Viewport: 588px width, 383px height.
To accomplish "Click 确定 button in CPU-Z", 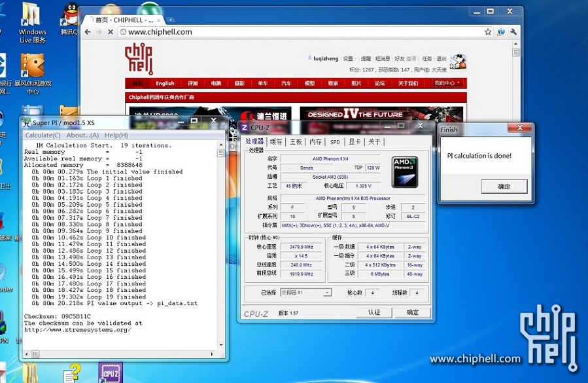I will [413, 312].
